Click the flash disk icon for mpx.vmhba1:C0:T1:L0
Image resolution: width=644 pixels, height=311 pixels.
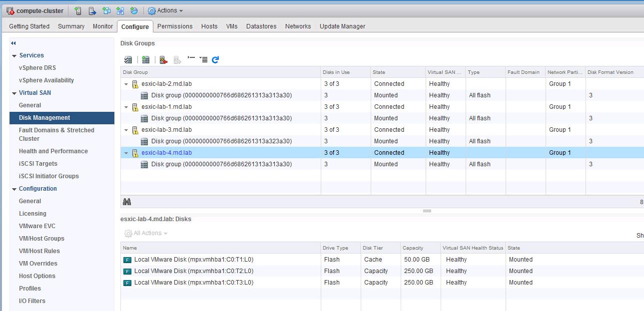[127, 260]
